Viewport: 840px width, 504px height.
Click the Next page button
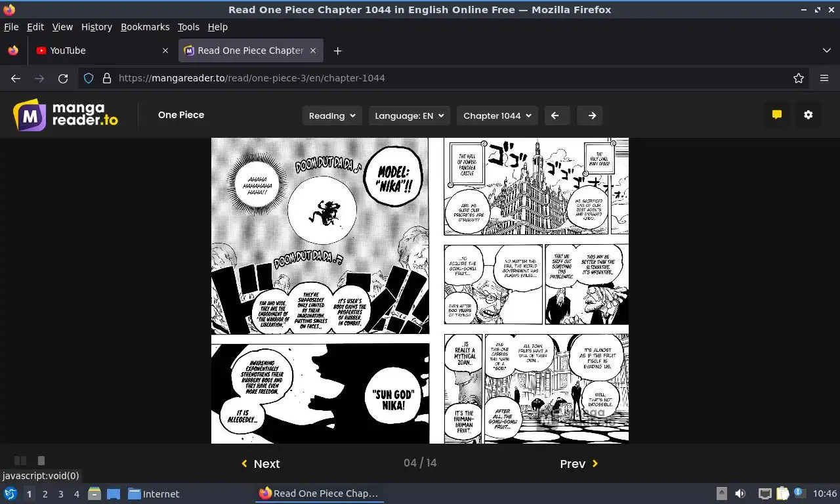(261, 463)
